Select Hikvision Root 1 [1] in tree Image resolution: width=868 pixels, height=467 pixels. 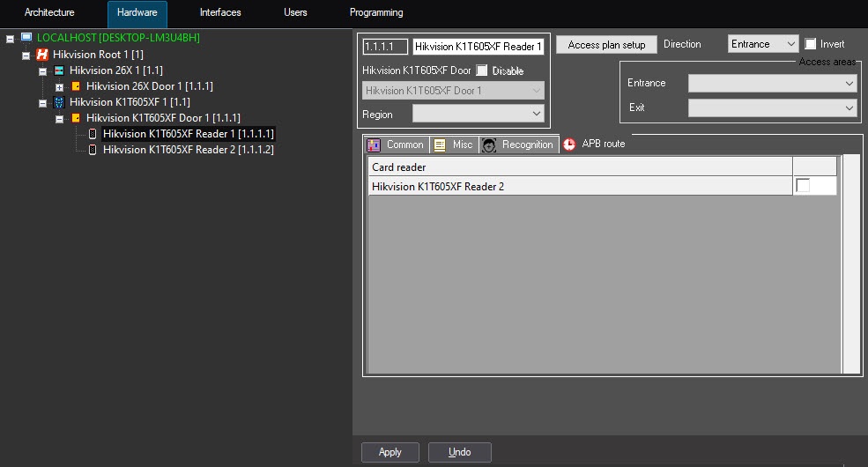pyautogui.click(x=98, y=55)
